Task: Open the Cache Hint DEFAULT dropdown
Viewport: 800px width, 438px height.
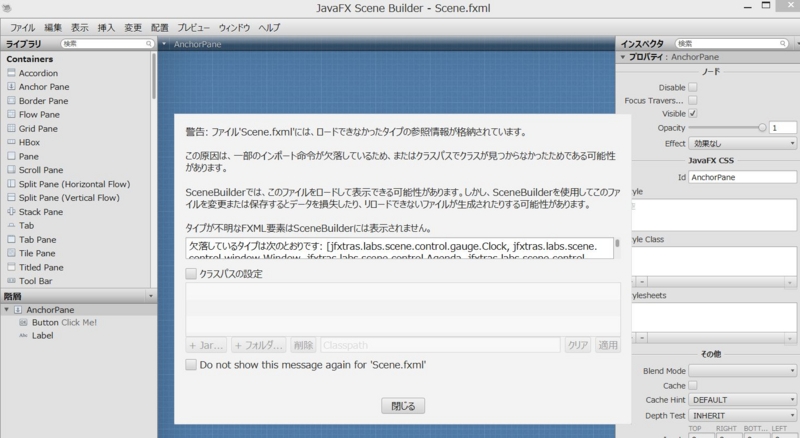Action: point(742,400)
